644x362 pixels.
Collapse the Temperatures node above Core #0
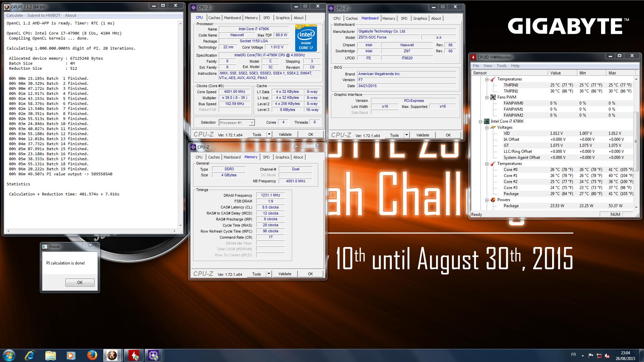[487, 164]
